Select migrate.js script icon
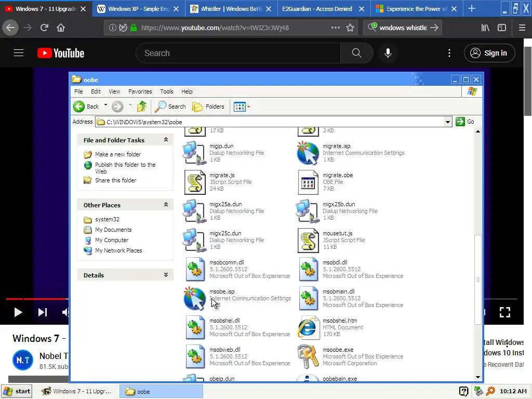 pos(195,182)
